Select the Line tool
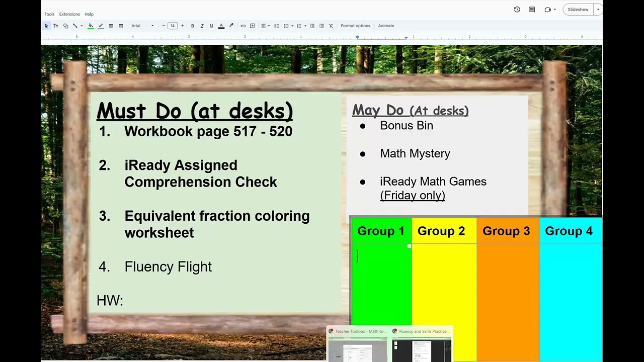644x362 pixels. (x=75, y=26)
